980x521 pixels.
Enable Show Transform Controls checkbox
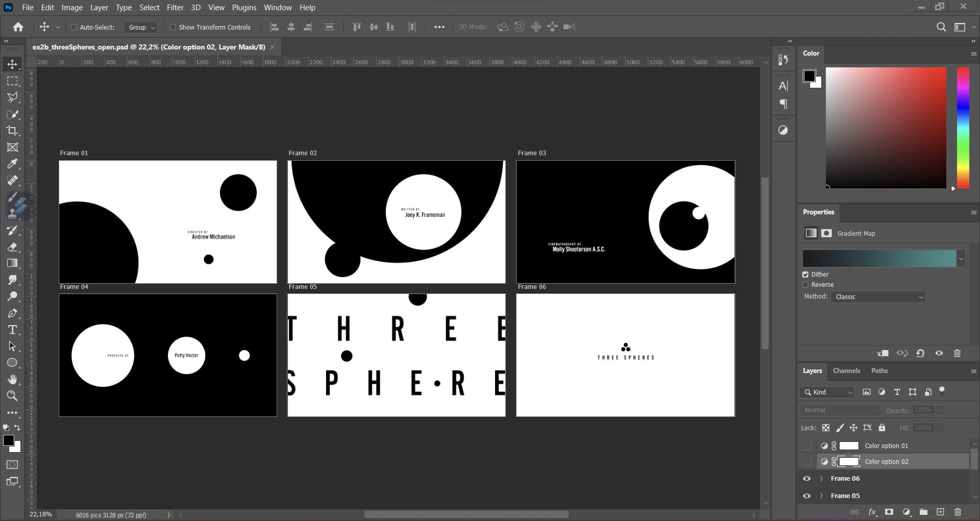coord(173,27)
